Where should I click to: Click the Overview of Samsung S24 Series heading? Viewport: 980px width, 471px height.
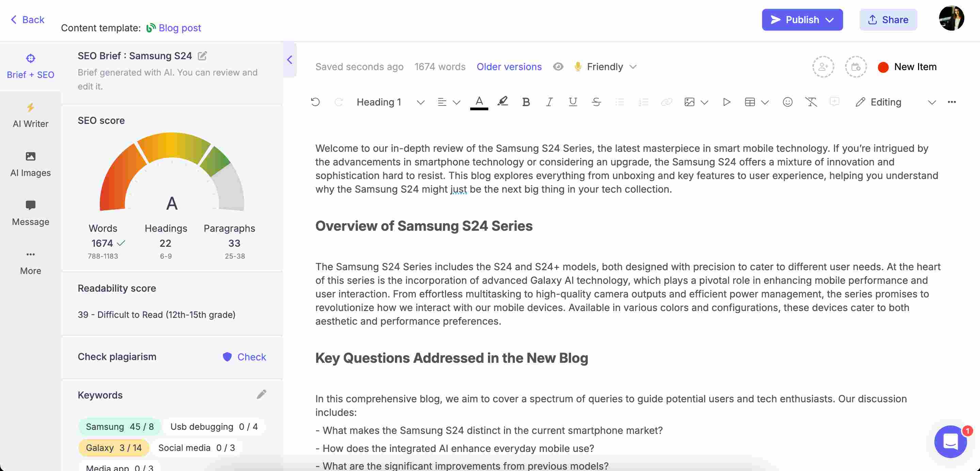(x=423, y=226)
